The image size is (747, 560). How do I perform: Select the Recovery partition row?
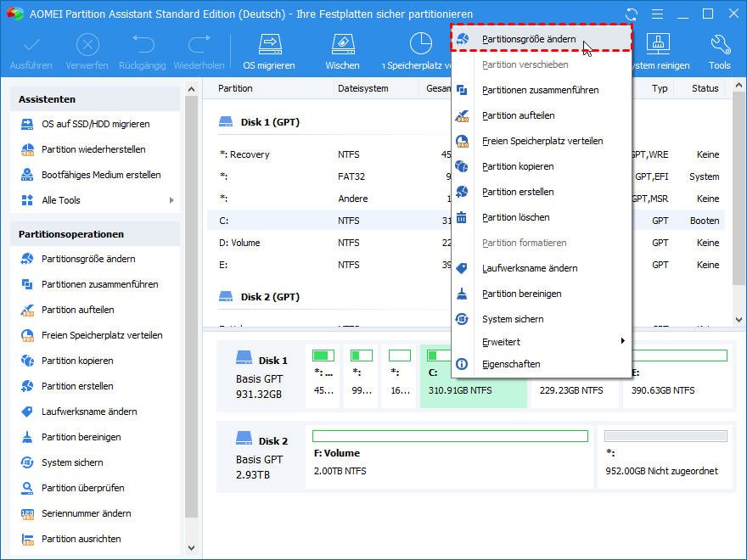pyautogui.click(x=466, y=154)
